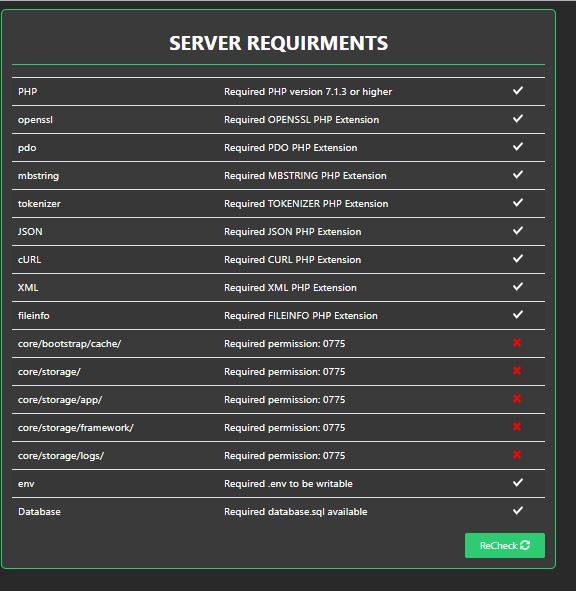Select the 'env' requirement label
The image size is (576, 591).
(26, 484)
